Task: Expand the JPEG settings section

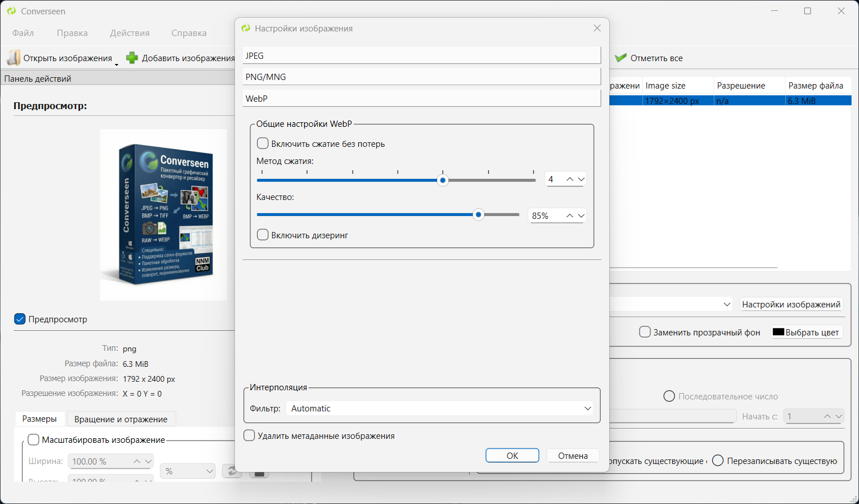Action: (422, 55)
